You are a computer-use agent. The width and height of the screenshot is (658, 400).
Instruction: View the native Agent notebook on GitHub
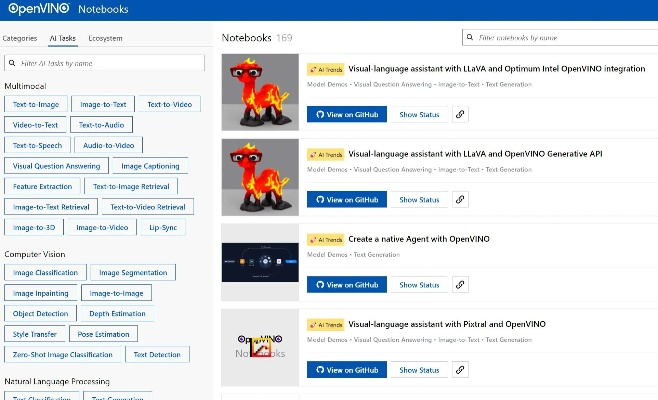pyautogui.click(x=346, y=284)
